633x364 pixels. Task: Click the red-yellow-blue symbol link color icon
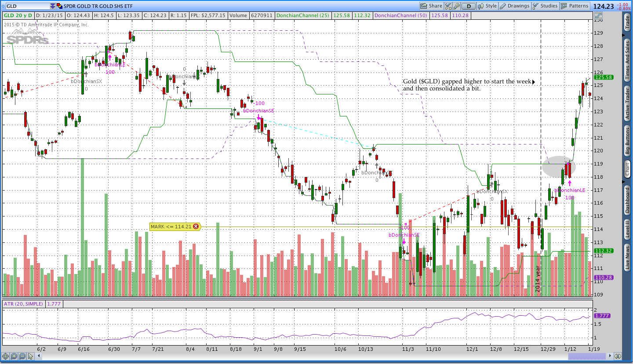[x=60, y=6]
